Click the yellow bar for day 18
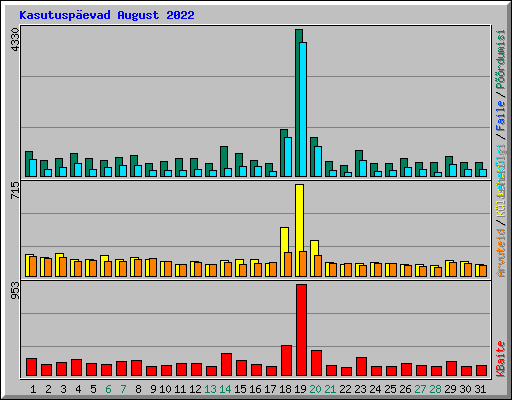 (x=284, y=252)
